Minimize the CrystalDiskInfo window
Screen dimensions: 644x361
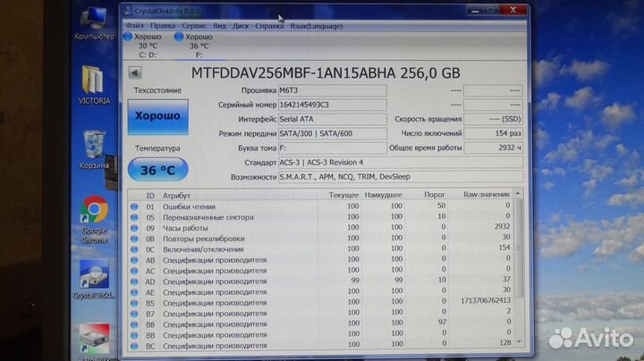point(475,11)
